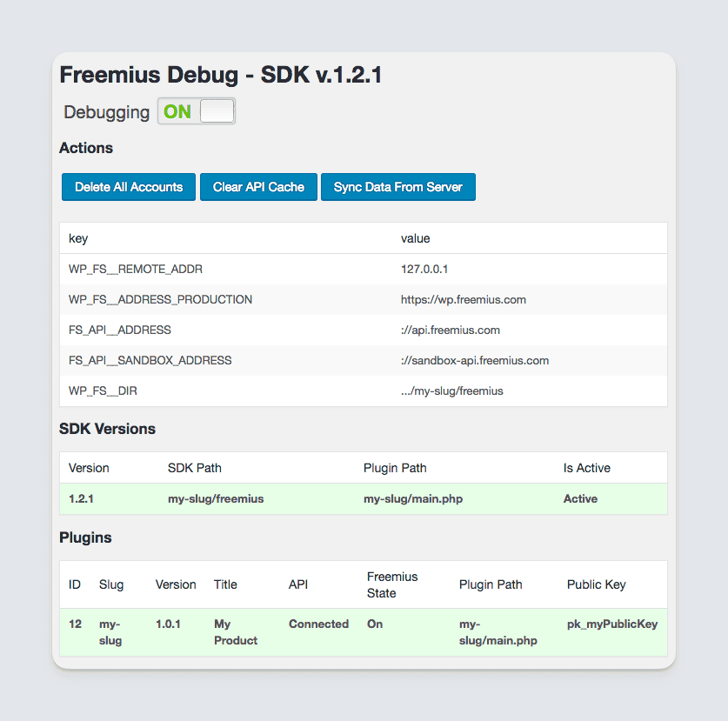Click the 'Slug' column header

pyautogui.click(x=111, y=584)
